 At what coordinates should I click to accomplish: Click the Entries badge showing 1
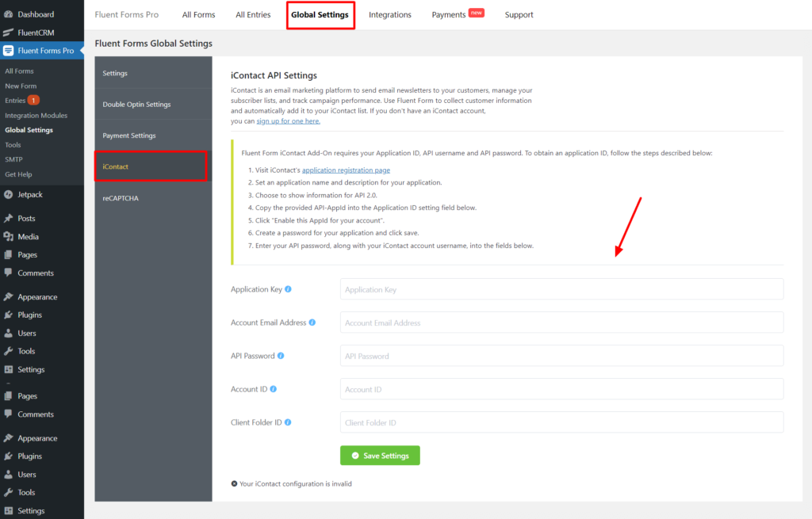pyautogui.click(x=33, y=101)
